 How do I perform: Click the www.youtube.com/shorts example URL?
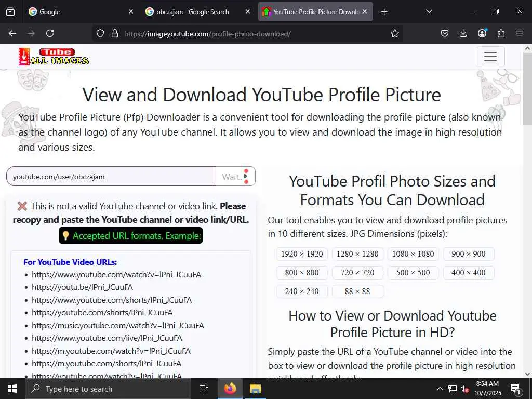tap(112, 300)
